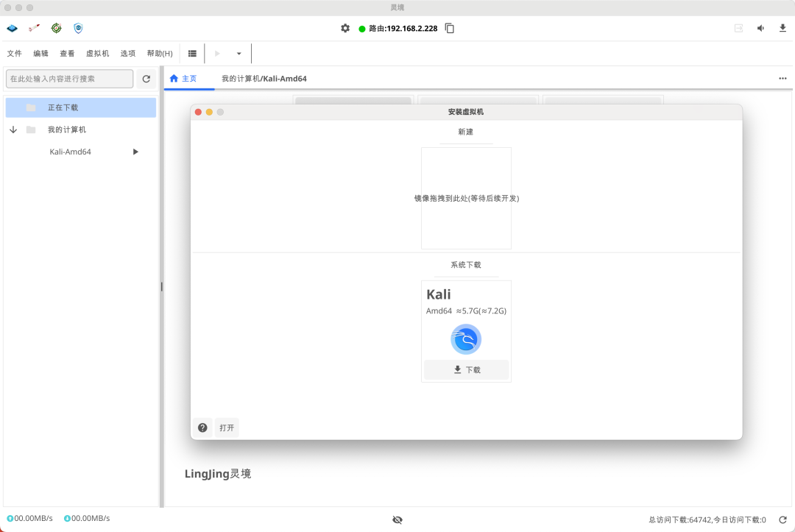
Task: Copy the router address with the copy icon
Action: click(x=448, y=28)
